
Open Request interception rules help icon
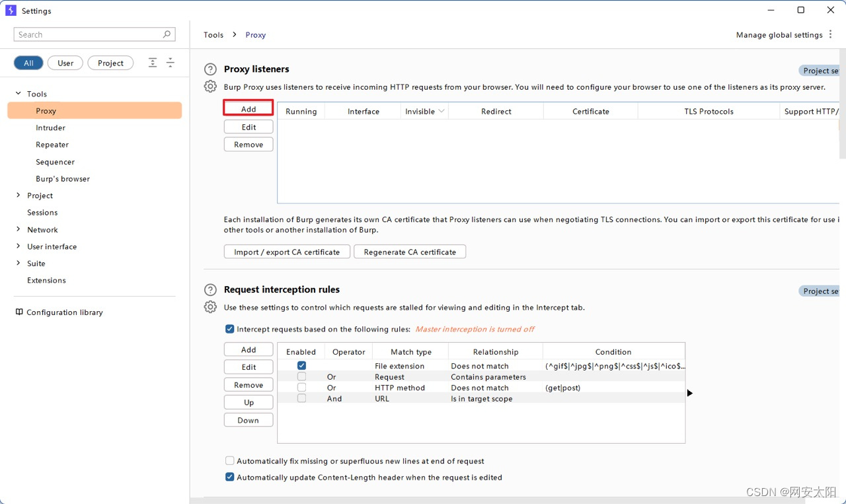[x=210, y=290]
